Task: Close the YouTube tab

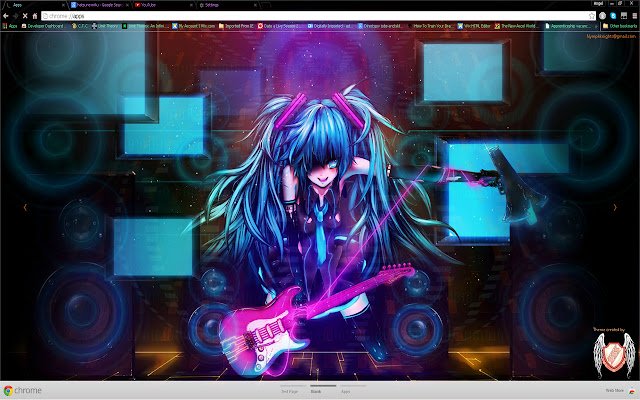Action: click(191, 5)
